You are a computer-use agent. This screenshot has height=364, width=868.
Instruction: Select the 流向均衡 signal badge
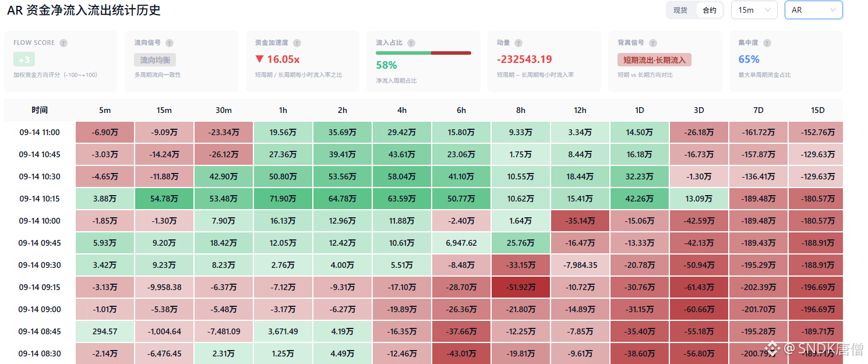pos(155,60)
